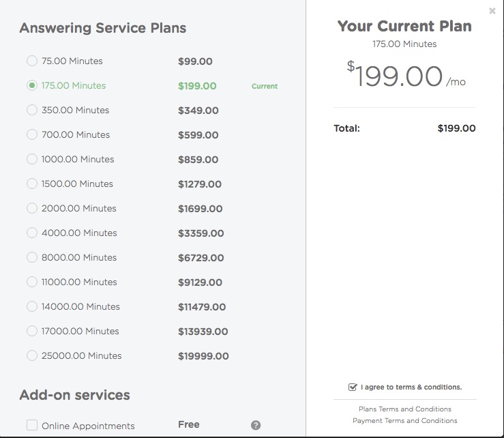The height and width of the screenshot is (438, 504).
Task: Choose the 8000.00 Minutes plan
Action: click(32, 258)
